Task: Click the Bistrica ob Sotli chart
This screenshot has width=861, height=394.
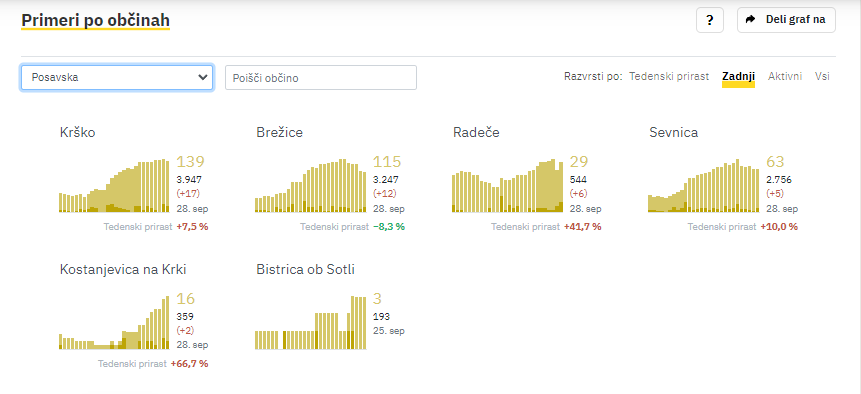Action: [311, 323]
